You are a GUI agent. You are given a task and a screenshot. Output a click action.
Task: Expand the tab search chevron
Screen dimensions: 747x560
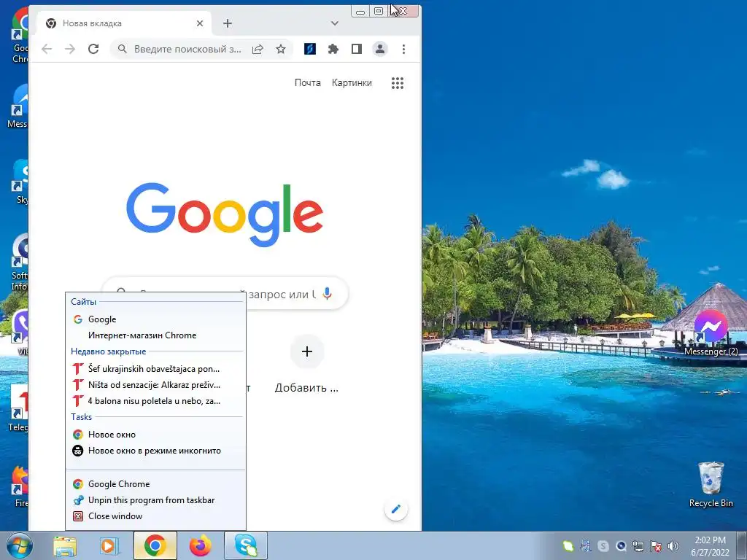334,23
